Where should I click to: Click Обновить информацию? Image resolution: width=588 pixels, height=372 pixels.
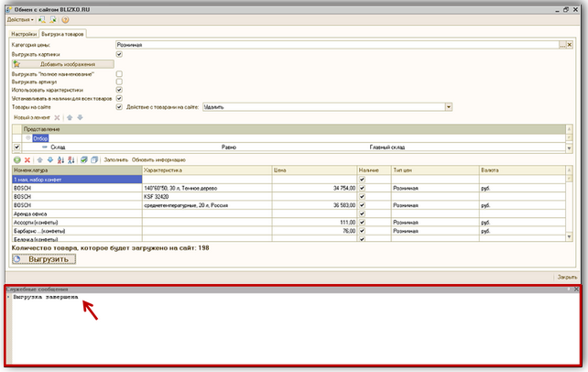(x=158, y=160)
